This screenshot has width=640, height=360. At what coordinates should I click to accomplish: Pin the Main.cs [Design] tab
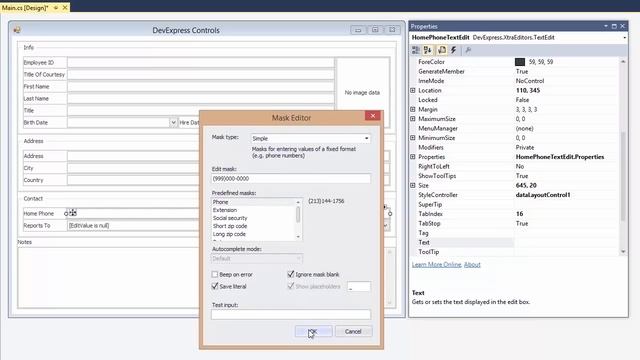56,7
